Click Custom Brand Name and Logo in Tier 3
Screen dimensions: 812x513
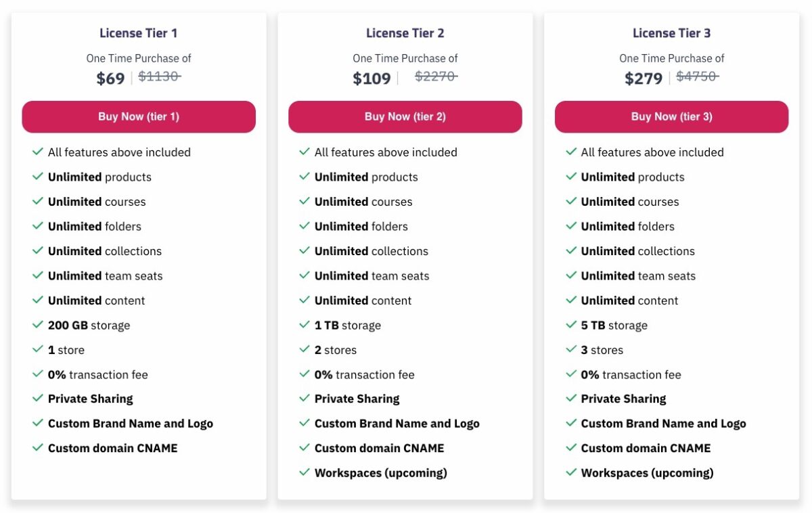pyautogui.click(x=664, y=424)
